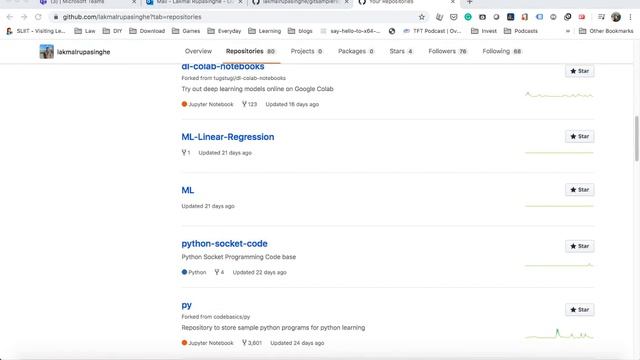Open the blogs bookmarks folder

300,31
